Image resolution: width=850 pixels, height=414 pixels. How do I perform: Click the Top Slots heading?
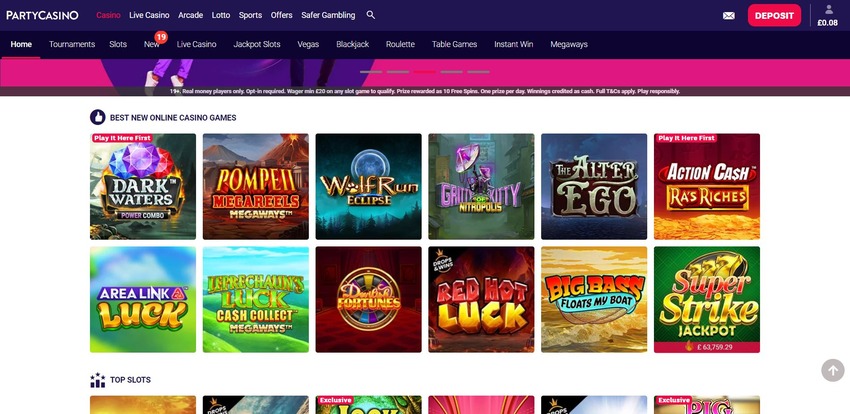[130, 380]
